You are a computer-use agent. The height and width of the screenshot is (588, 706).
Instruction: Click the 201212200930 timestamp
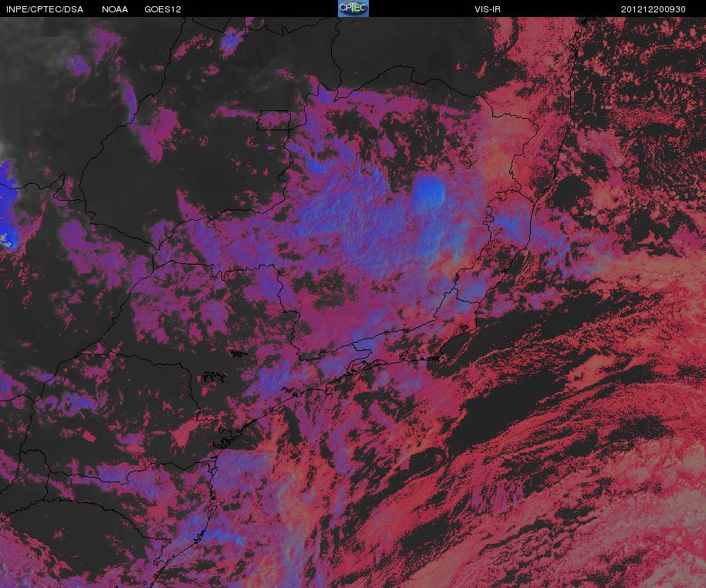(654, 9)
